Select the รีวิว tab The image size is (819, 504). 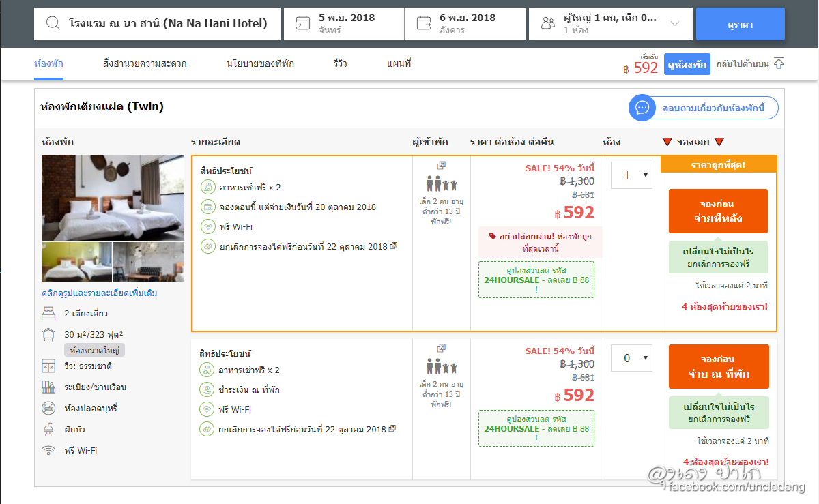click(340, 63)
